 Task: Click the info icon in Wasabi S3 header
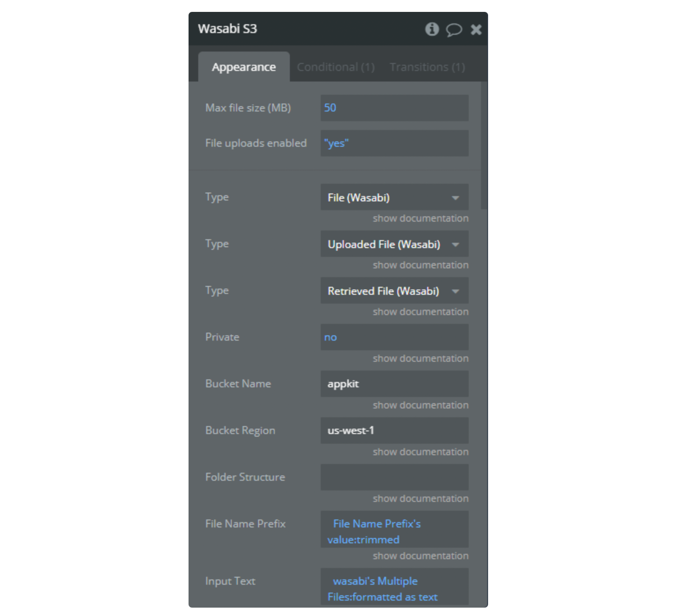432,29
